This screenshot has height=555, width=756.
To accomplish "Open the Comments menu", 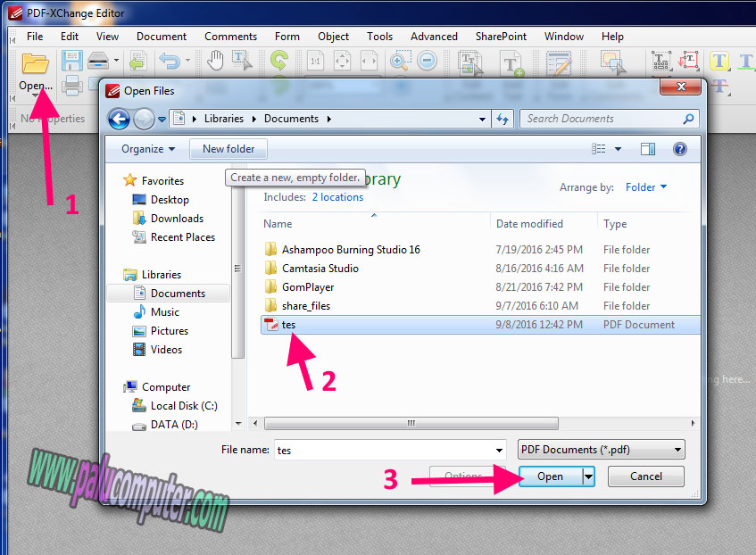I will click(230, 37).
